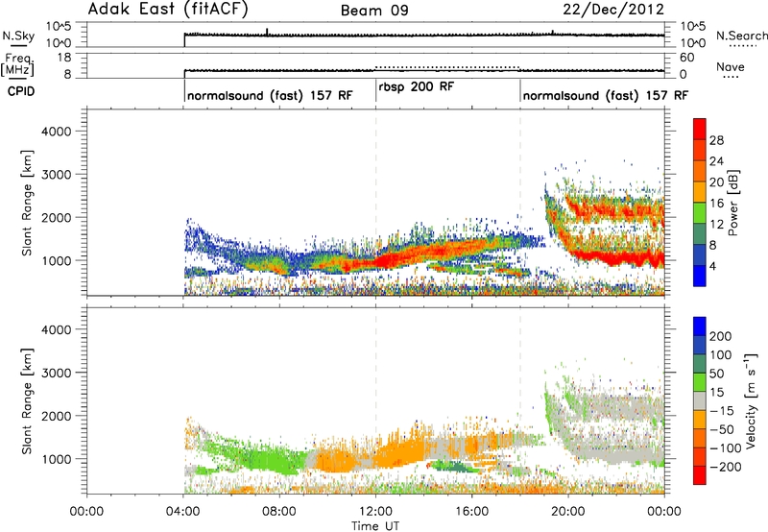Click the '08:00' time tick label
The height and width of the screenshot is (532, 768).
279,512
